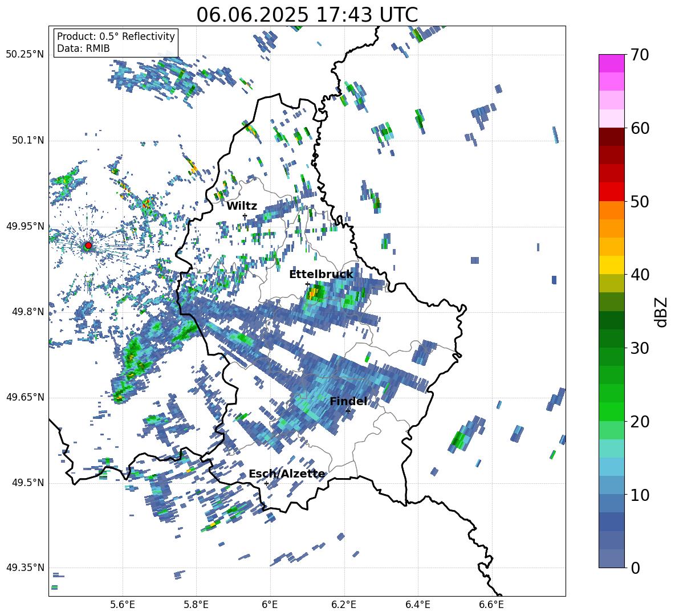Click the 50 value on the colorbar
Image resolution: width=675 pixels, height=616 pixels.
tap(640, 202)
